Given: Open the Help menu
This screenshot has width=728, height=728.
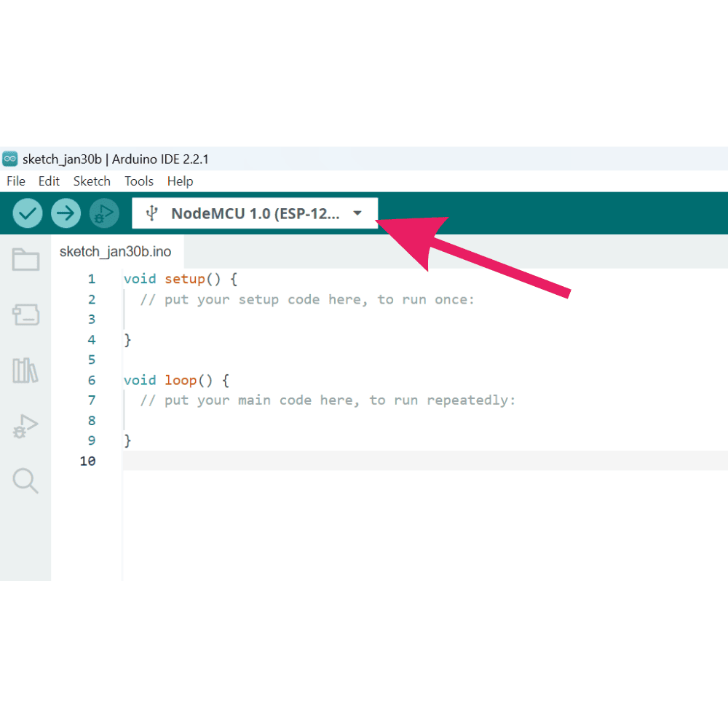Looking at the screenshot, I should [x=180, y=181].
